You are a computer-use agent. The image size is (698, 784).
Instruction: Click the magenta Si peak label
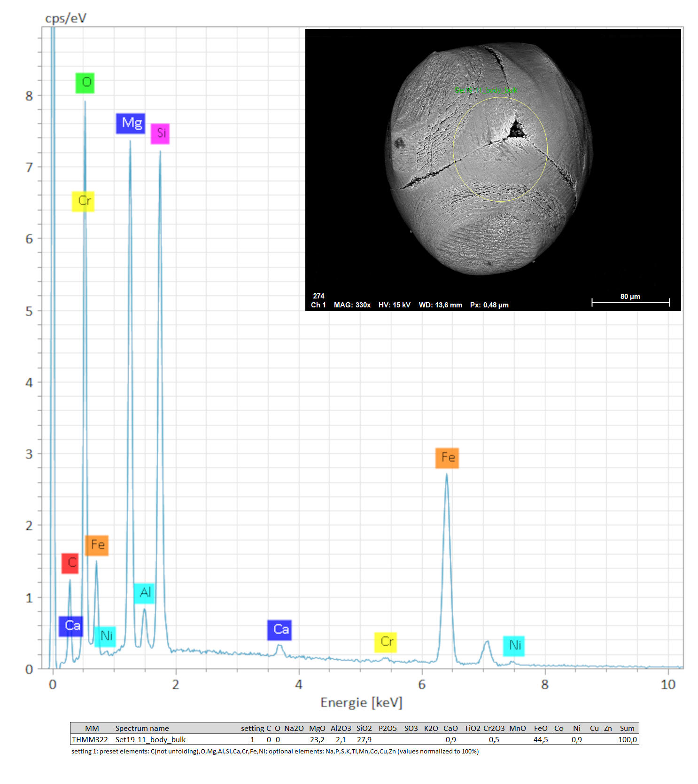click(x=160, y=133)
